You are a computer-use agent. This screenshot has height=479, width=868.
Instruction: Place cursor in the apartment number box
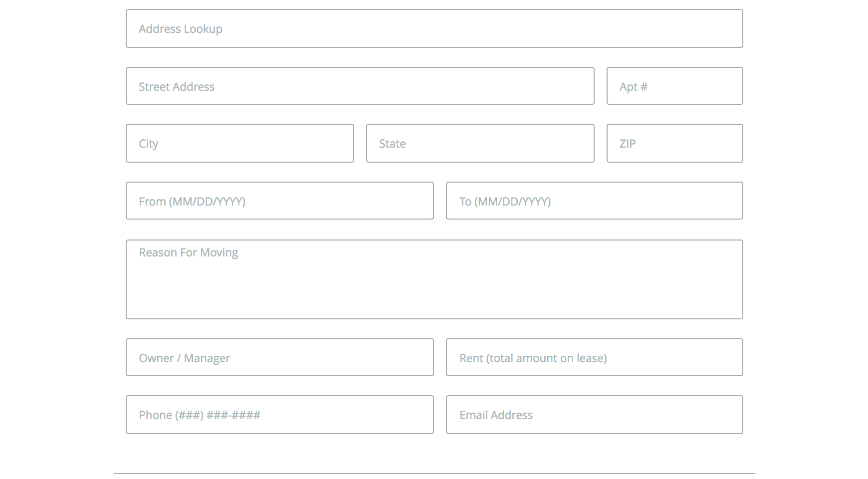pyautogui.click(x=674, y=86)
